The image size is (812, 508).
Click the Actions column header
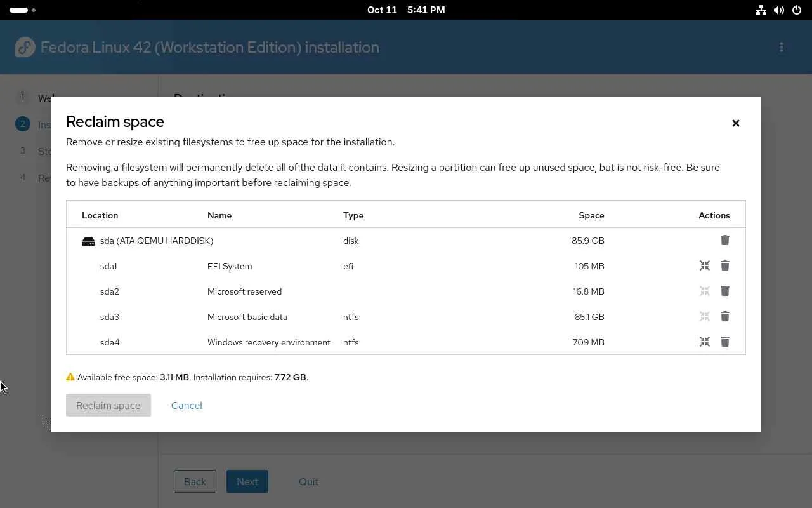714,215
